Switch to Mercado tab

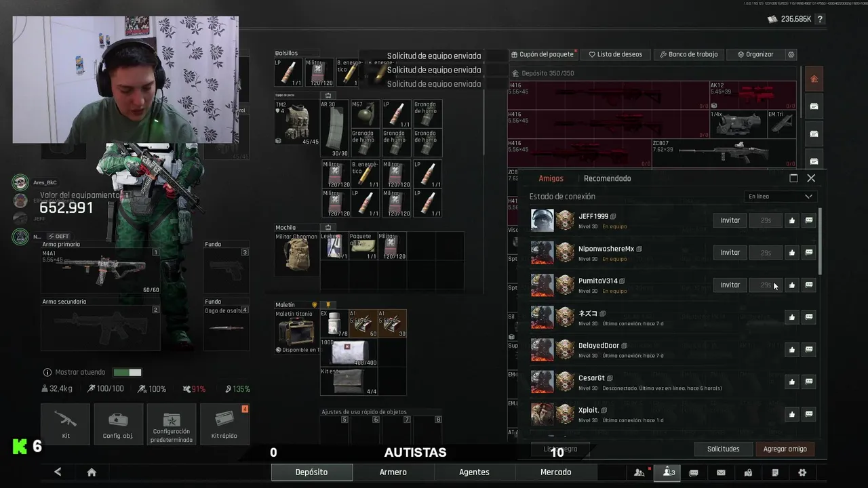[x=555, y=472]
